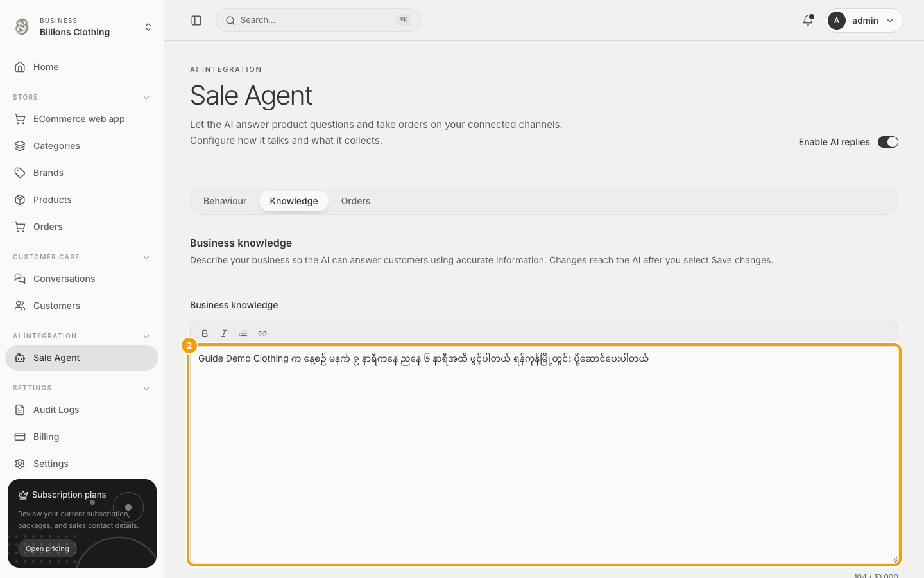Click the Conversations chat icon
The height and width of the screenshot is (578, 924).
[x=20, y=279]
